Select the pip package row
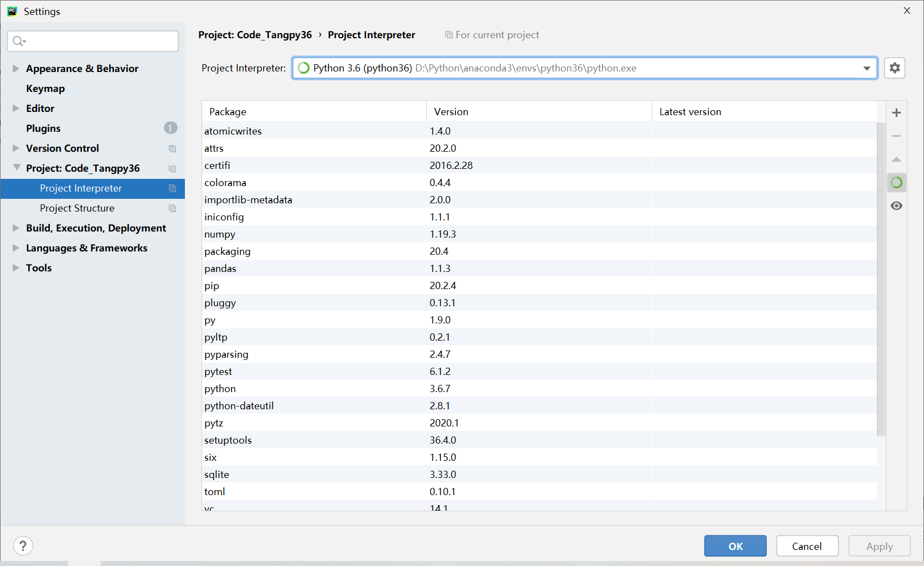 coord(540,286)
